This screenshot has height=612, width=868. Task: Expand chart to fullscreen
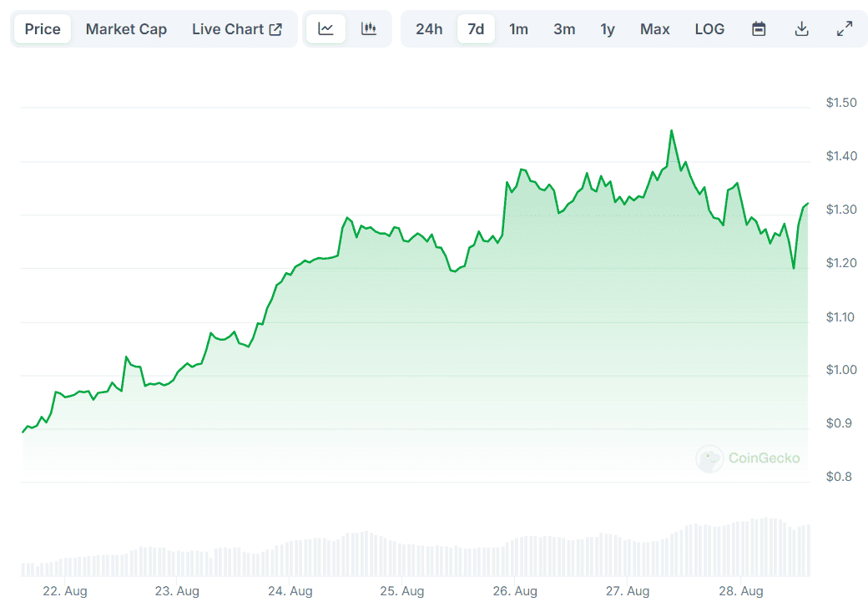click(x=845, y=29)
